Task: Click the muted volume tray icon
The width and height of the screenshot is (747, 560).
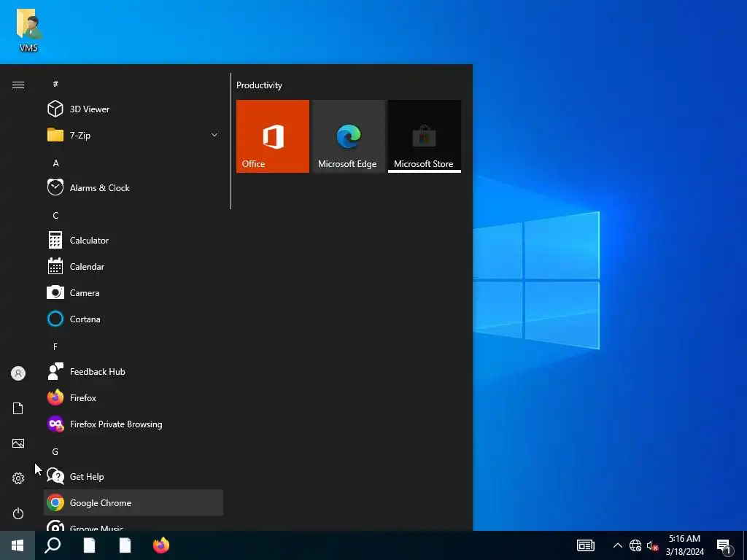Action: 652,545
